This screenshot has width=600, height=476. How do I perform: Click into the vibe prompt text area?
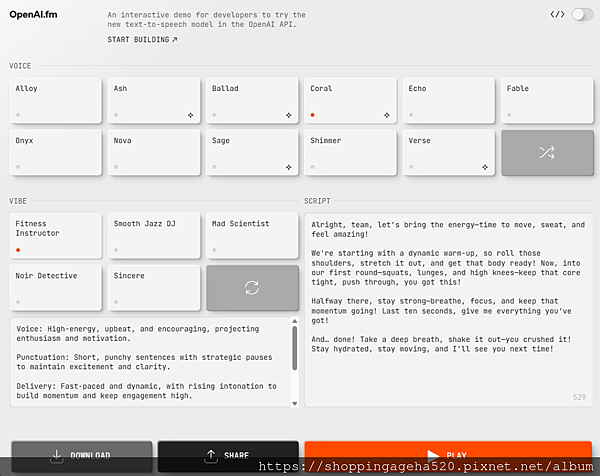(150, 362)
